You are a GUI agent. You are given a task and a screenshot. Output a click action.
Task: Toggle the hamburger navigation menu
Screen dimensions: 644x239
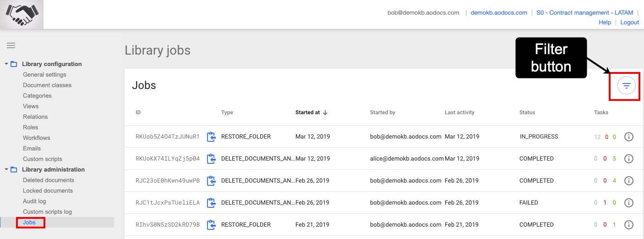click(x=11, y=45)
